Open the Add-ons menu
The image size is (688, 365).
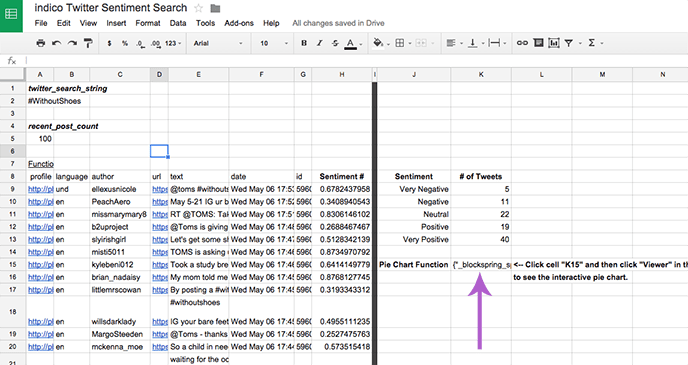coord(239,23)
